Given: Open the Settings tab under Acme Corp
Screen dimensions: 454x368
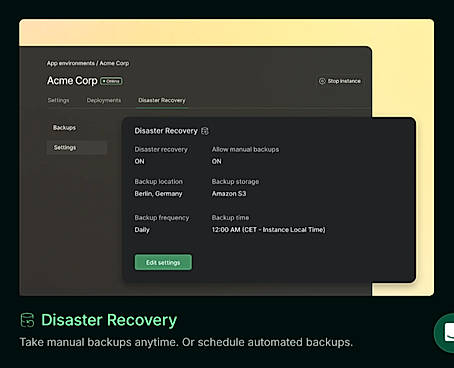Looking at the screenshot, I should (58, 100).
